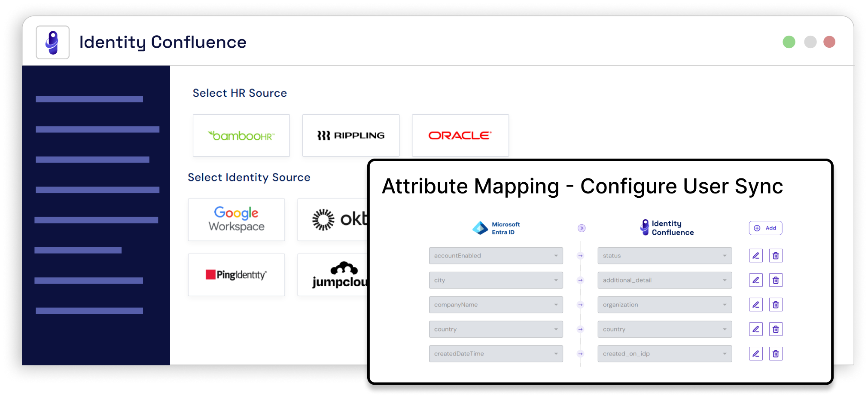
Task: Open the organization target dropdown
Action: point(664,305)
